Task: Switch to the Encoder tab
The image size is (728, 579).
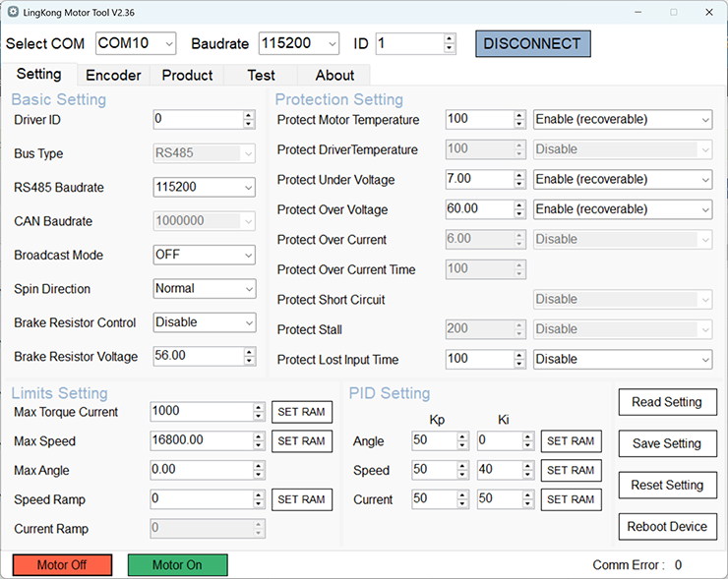Action: [x=113, y=76]
